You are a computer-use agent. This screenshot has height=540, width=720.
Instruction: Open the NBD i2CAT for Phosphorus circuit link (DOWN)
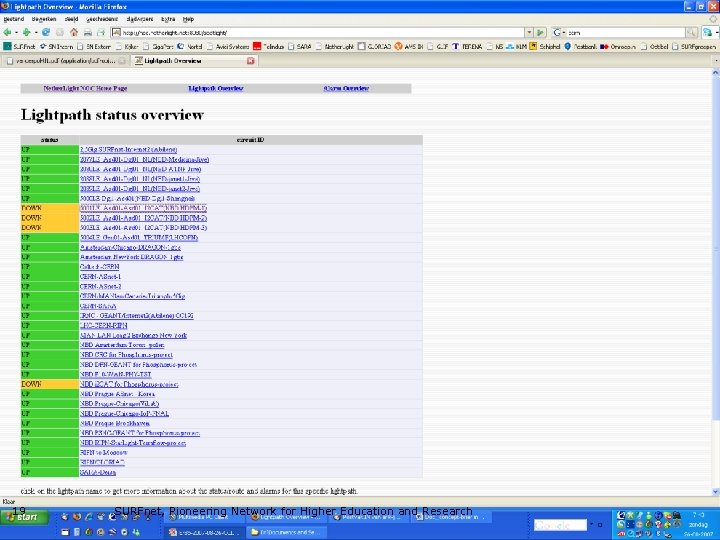[129, 384]
